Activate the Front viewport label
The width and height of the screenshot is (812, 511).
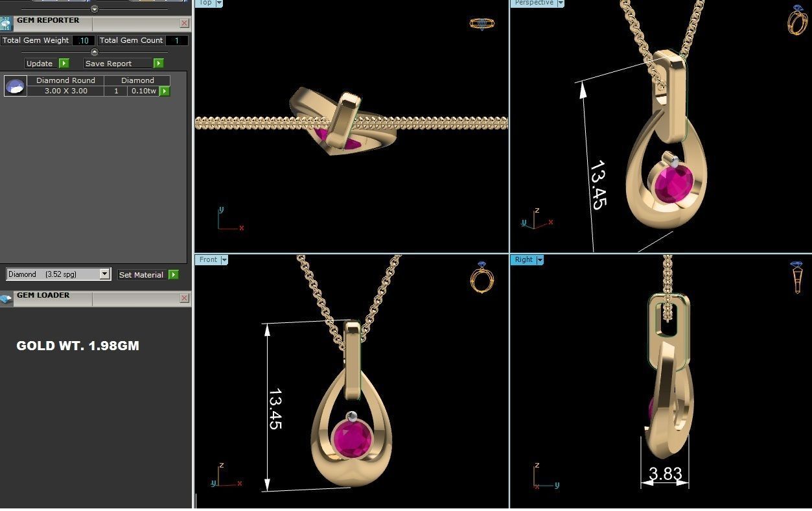coord(208,259)
